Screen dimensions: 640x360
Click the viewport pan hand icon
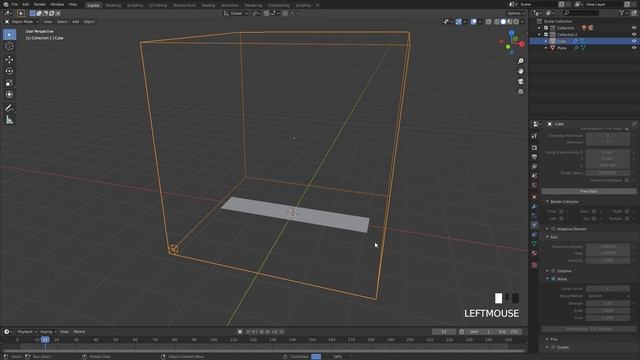click(520, 71)
